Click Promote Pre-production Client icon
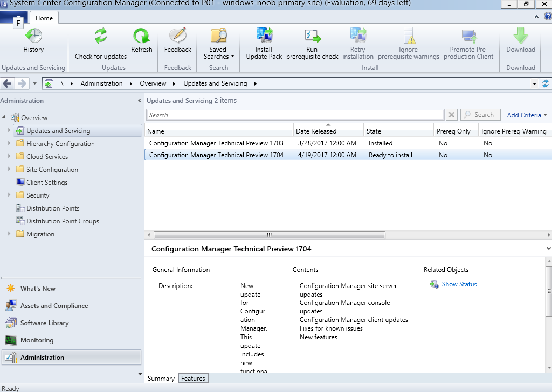 [x=468, y=36]
